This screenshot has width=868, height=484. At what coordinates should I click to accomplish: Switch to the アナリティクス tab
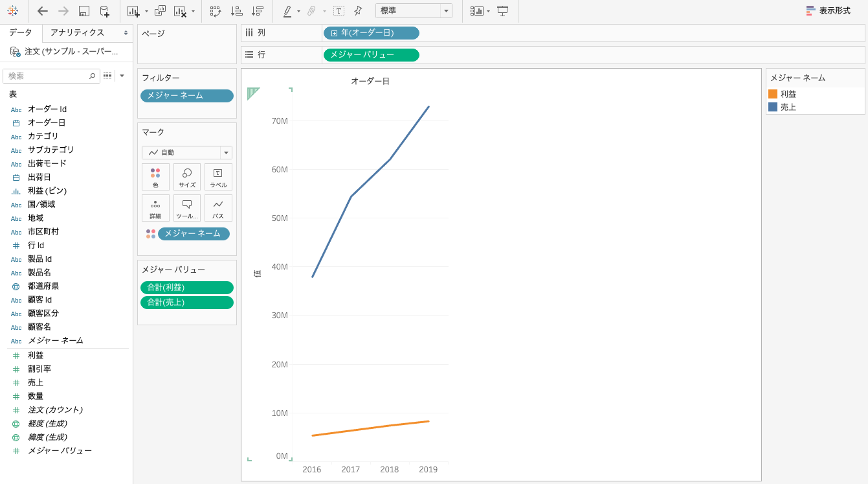tap(77, 32)
